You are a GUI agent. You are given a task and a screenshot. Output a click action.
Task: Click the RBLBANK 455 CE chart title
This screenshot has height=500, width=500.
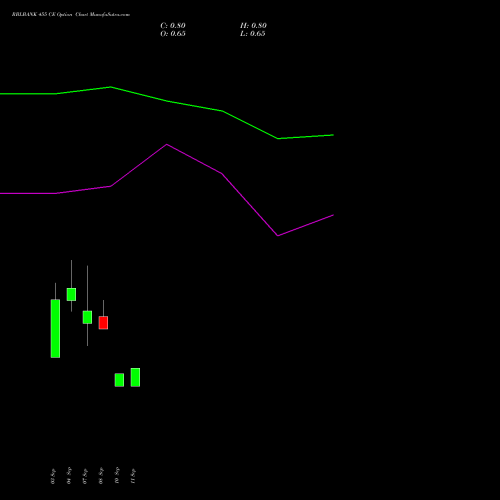tap(71, 14)
